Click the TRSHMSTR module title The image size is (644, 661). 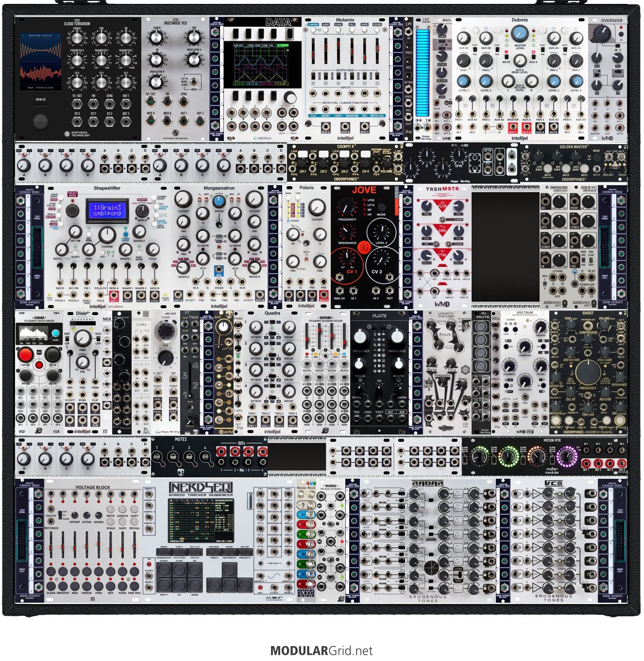click(442, 189)
